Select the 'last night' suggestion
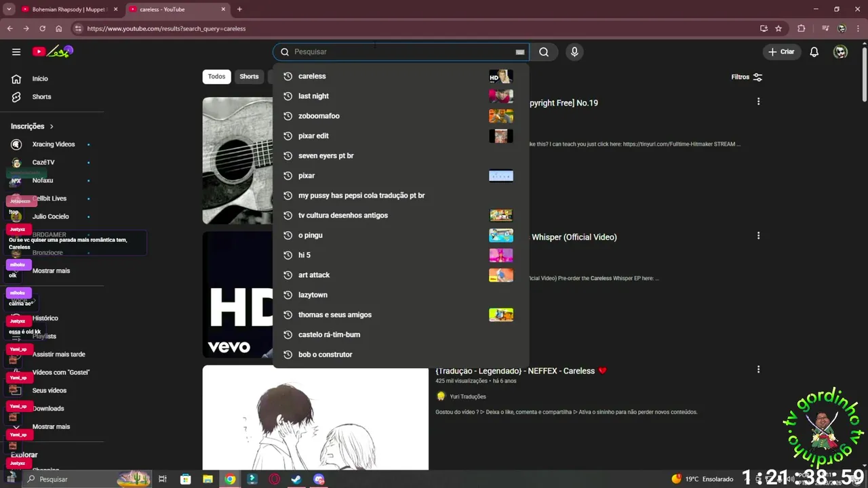The width and height of the screenshot is (868, 488). tap(401, 96)
